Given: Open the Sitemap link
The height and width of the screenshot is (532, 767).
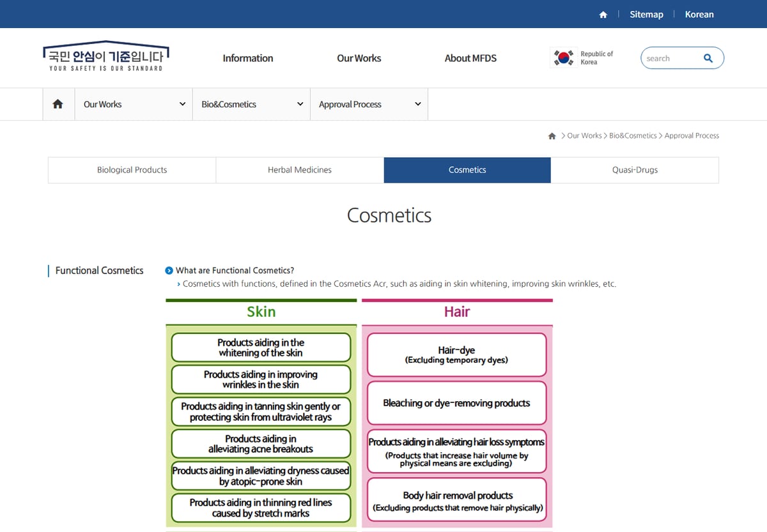Looking at the screenshot, I should pyautogui.click(x=646, y=14).
